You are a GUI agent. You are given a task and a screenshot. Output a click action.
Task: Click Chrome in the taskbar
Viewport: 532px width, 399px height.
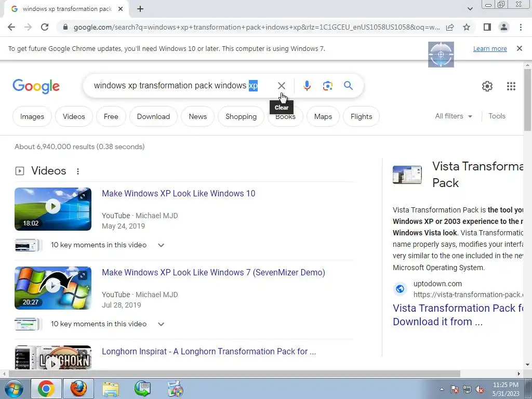[x=46, y=389]
